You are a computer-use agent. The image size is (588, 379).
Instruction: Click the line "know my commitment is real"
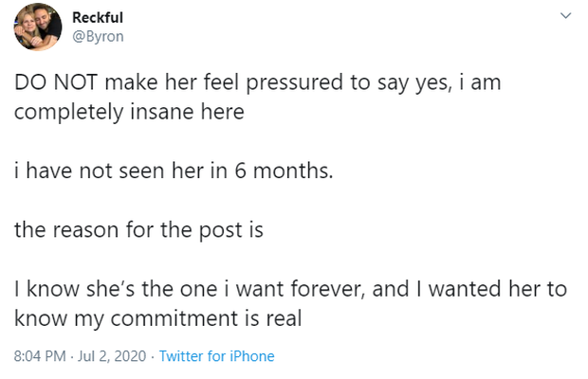point(157,319)
